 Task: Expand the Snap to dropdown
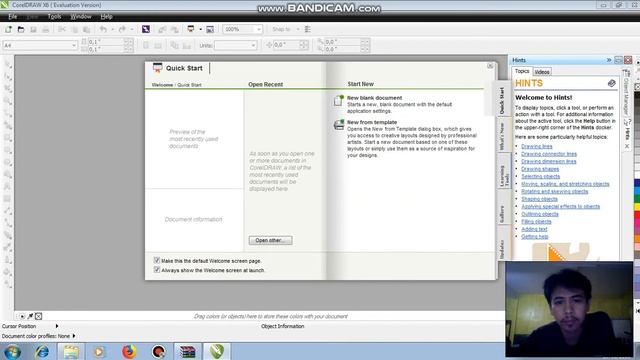(x=298, y=29)
